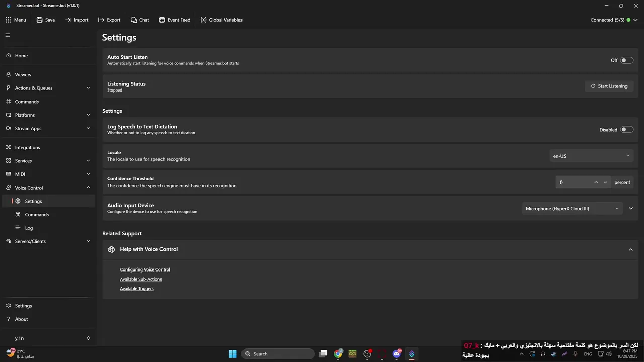Go to Home in the sidebar
The width and height of the screenshot is (644, 362).
click(47, 56)
